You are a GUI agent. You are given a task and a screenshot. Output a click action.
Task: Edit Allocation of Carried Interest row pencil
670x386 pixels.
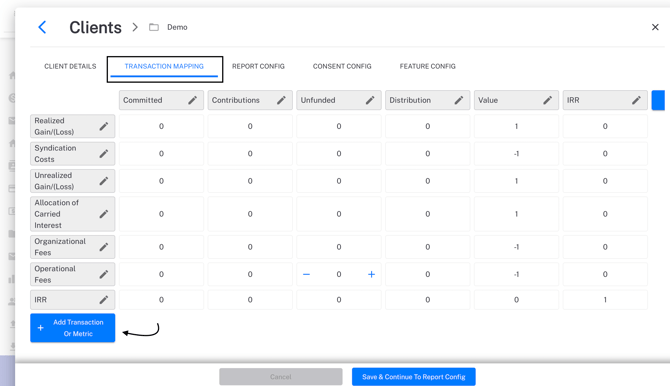[x=104, y=214]
